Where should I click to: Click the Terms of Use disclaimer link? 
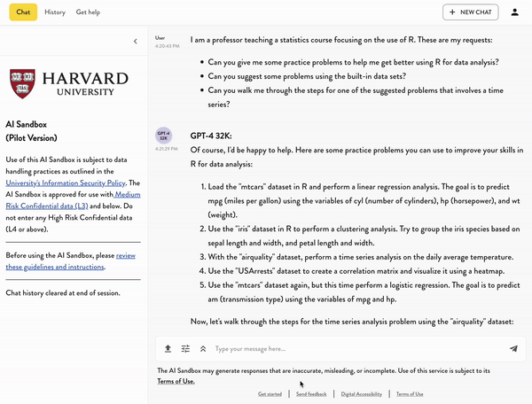(176, 381)
